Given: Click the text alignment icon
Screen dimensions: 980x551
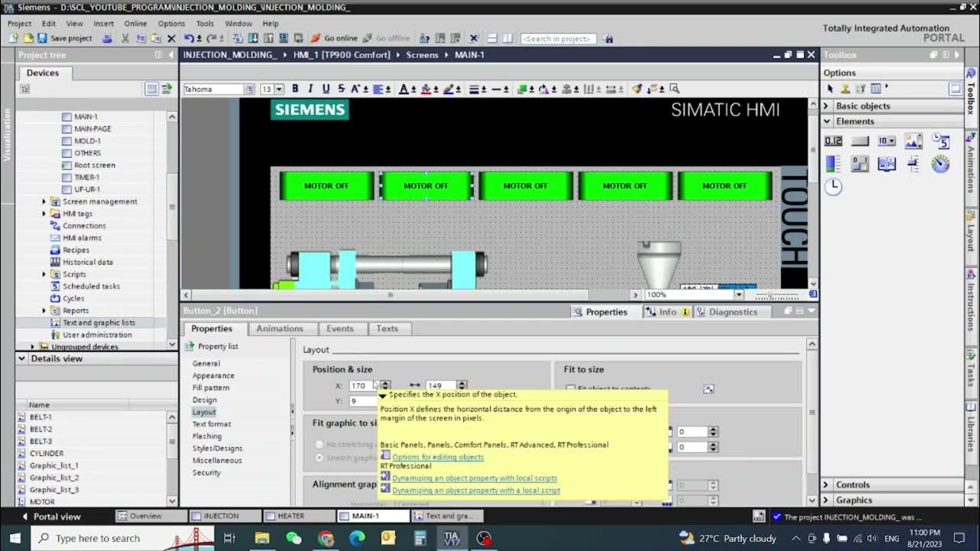Looking at the screenshot, I should [x=378, y=89].
